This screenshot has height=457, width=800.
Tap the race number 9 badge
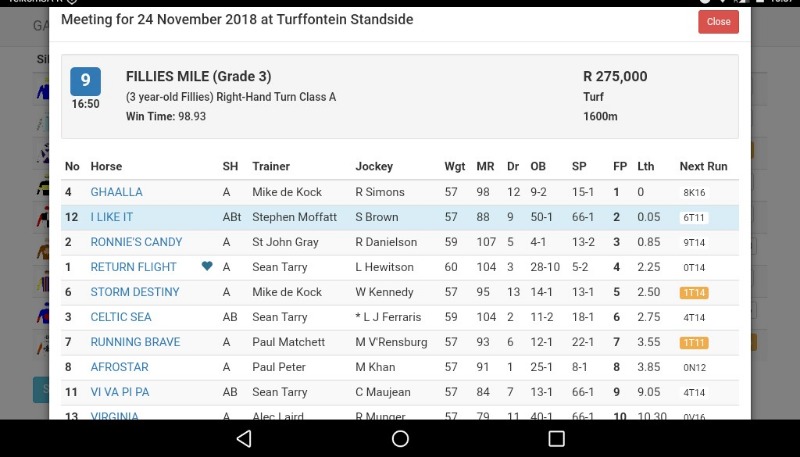tap(85, 81)
